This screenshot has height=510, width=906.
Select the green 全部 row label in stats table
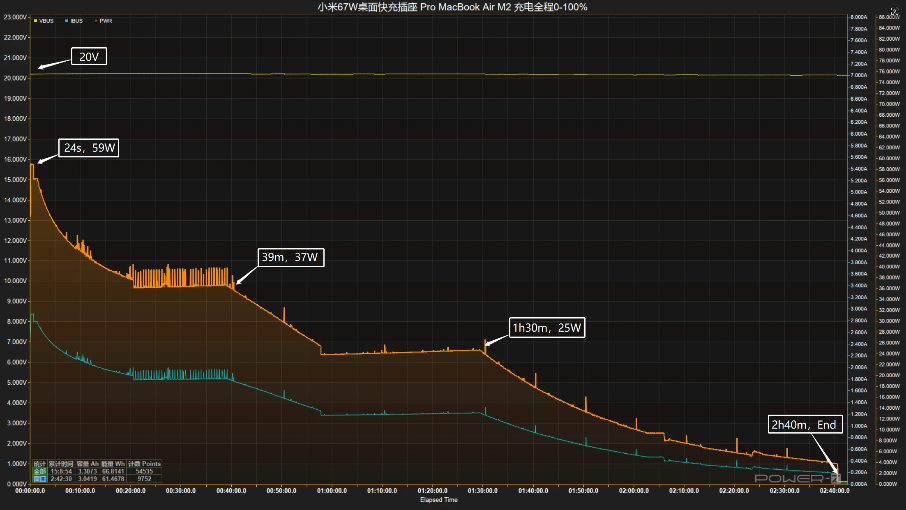click(x=39, y=471)
